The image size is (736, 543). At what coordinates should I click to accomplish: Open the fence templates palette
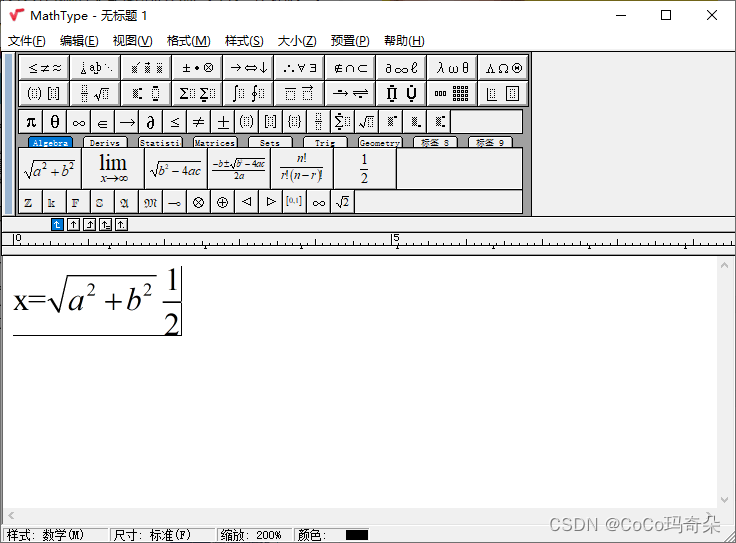tap(44, 93)
